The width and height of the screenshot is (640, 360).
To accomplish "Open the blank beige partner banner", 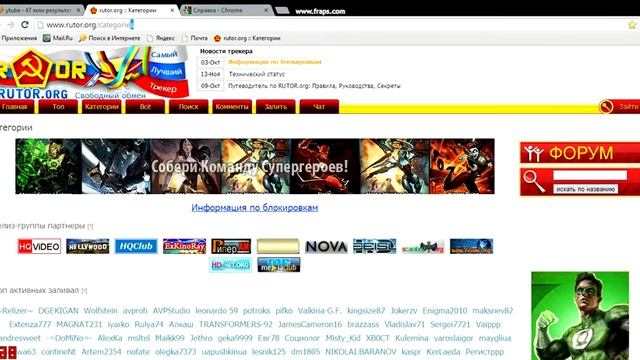I will click(278, 246).
